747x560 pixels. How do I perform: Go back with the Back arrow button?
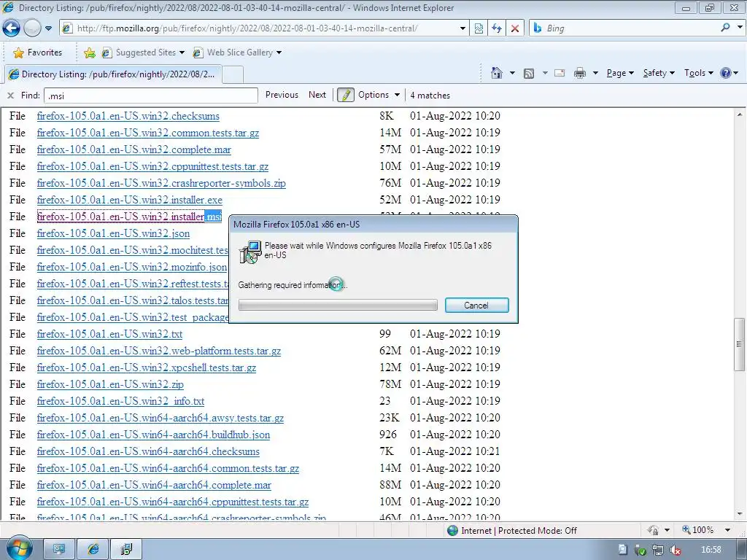[12, 28]
